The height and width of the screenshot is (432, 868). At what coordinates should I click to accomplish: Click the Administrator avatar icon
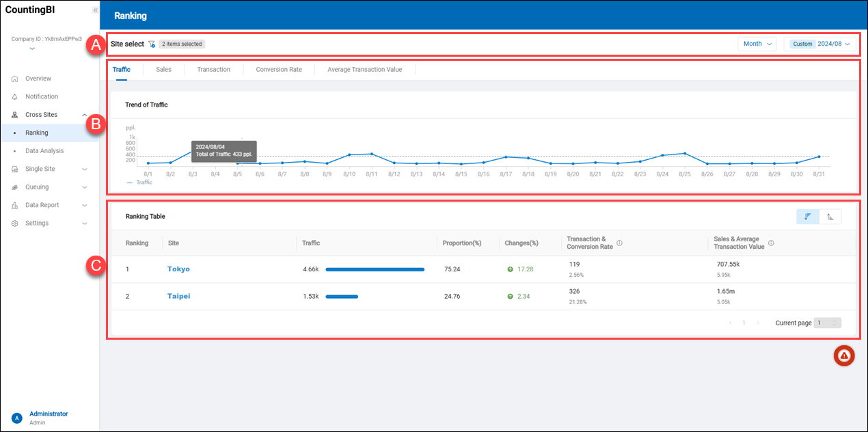tap(17, 418)
